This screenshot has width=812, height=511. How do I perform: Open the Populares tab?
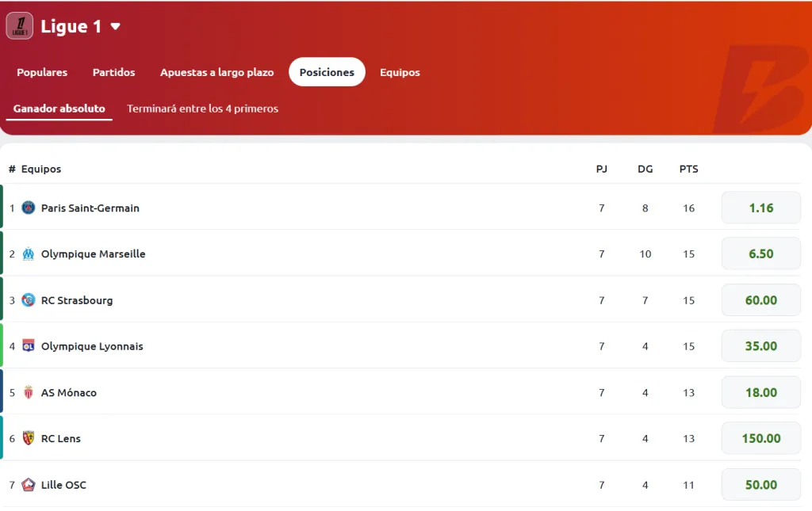42,72
